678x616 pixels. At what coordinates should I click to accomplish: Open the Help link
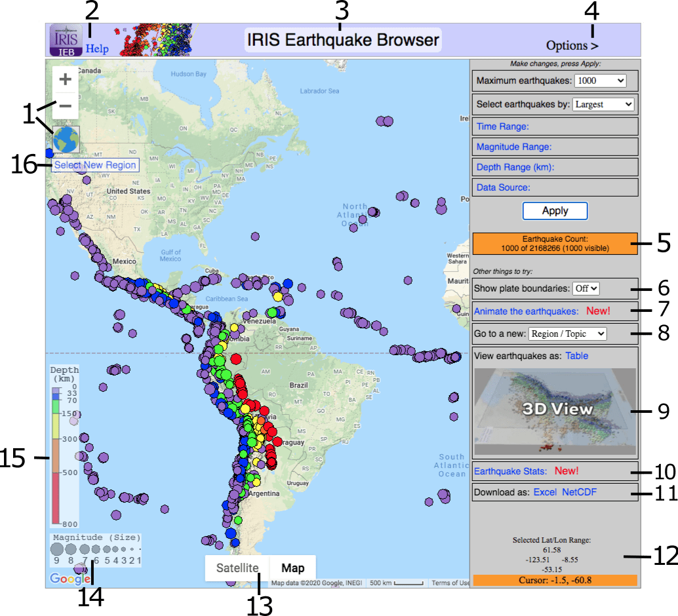point(97,48)
